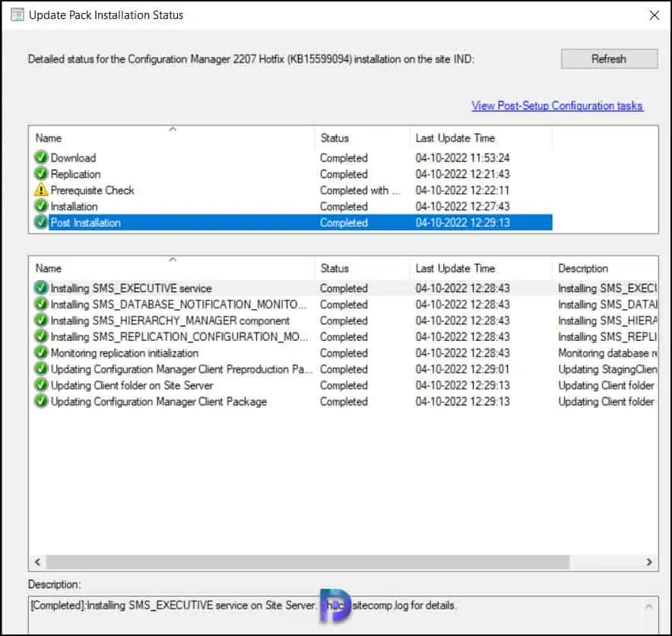
Task: Click 'Updating StagingClien' description cell
Action: click(607, 369)
